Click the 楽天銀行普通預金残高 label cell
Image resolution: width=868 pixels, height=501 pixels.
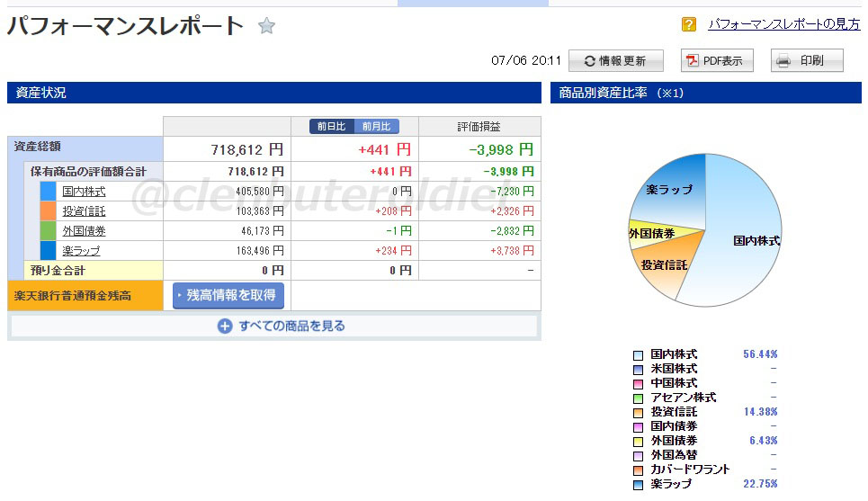[x=85, y=296]
